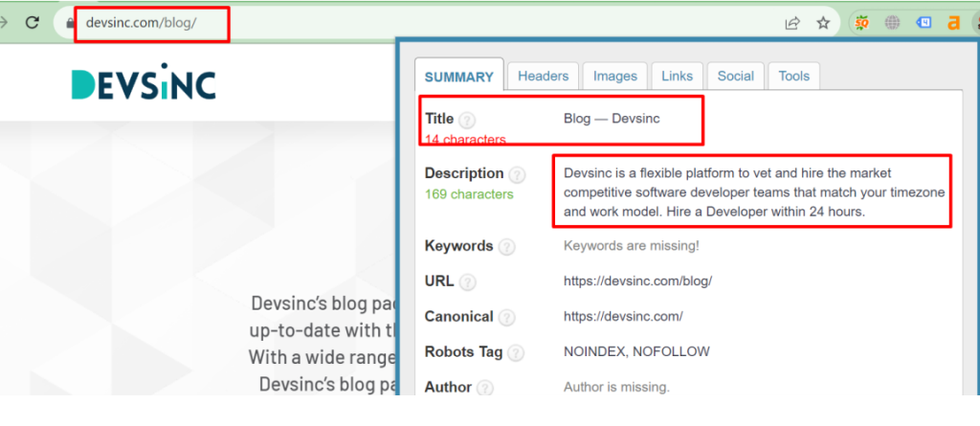The image size is (980, 426).
Task: Open the SEOquake extension icon
Action: (862, 23)
